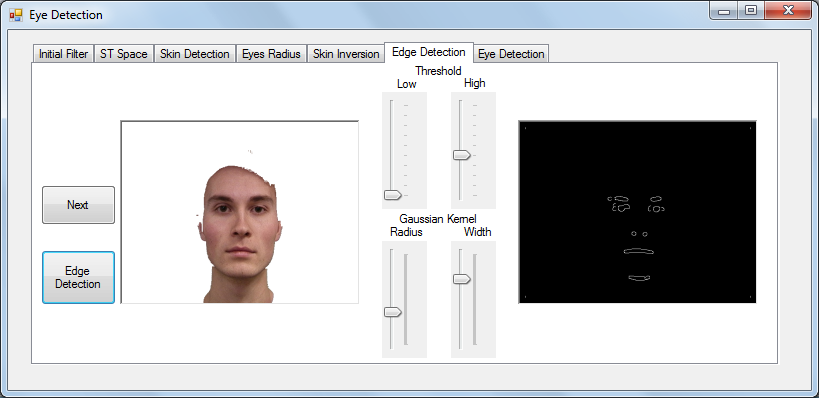Switch to the Eye Detection tab
819x398 pixels.
tap(511, 54)
